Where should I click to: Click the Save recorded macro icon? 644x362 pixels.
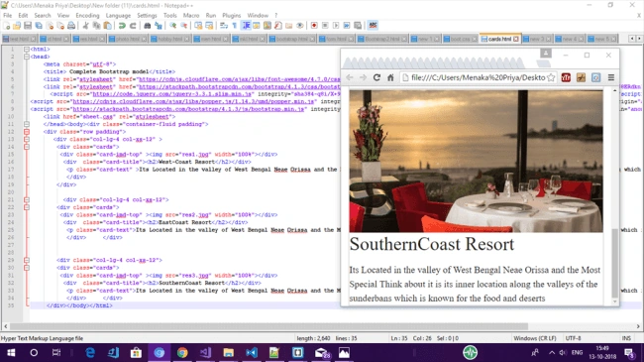[x=358, y=26]
